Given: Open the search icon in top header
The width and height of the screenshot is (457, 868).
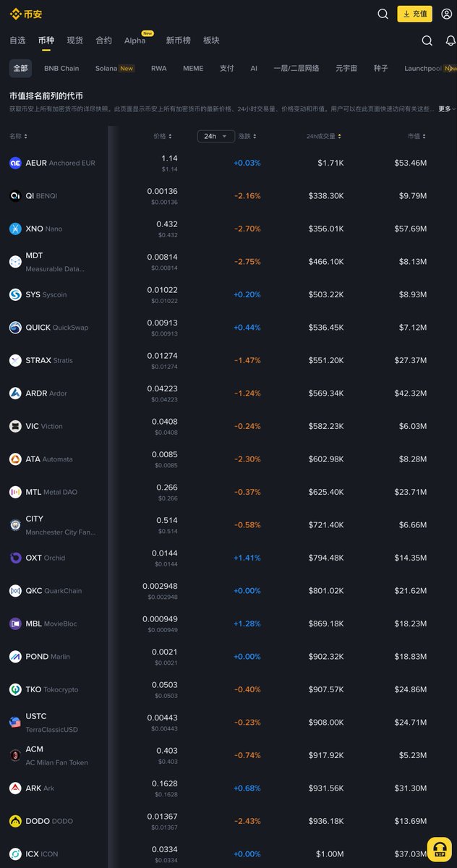Looking at the screenshot, I should (x=383, y=14).
